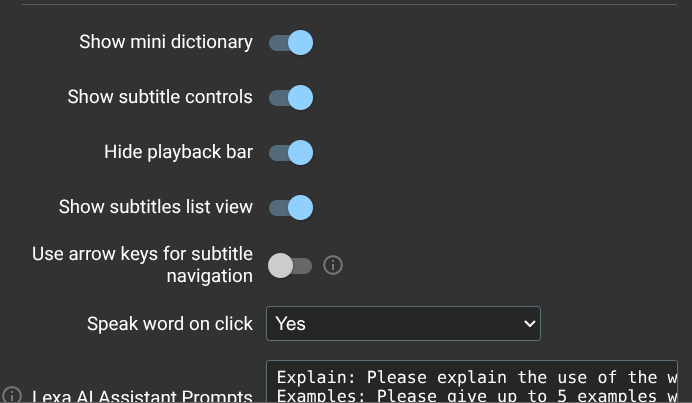
Task: Click the Use arrow keys for subtitle navigation label
Action: pyautogui.click(x=142, y=264)
